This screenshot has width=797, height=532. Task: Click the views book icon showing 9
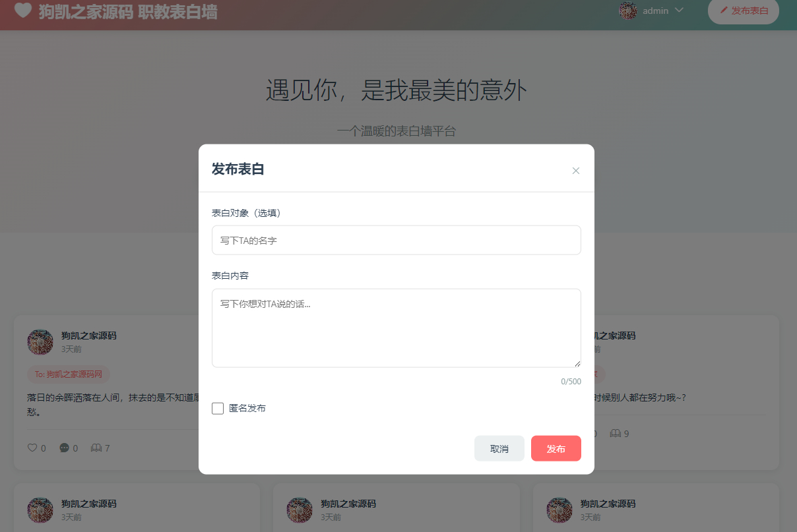(x=616, y=434)
